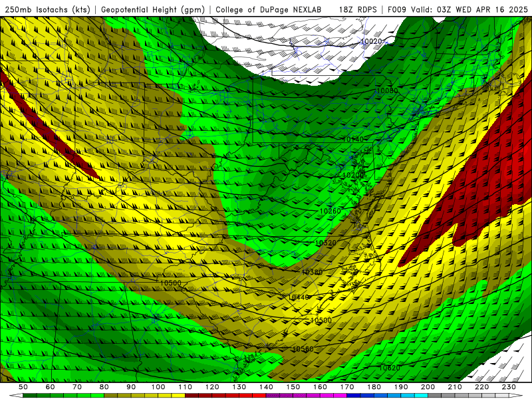Click the olive swatch just after 80 kts
This screenshot has height=399, width=532.
pos(111,396)
